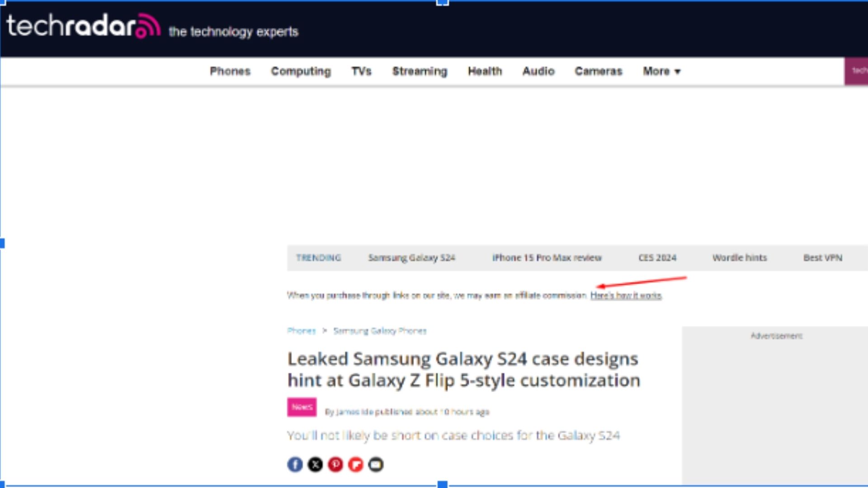Viewport: 868px width, 488px height.
Task: Select Health in navigation bar
Action: [485, 71]
